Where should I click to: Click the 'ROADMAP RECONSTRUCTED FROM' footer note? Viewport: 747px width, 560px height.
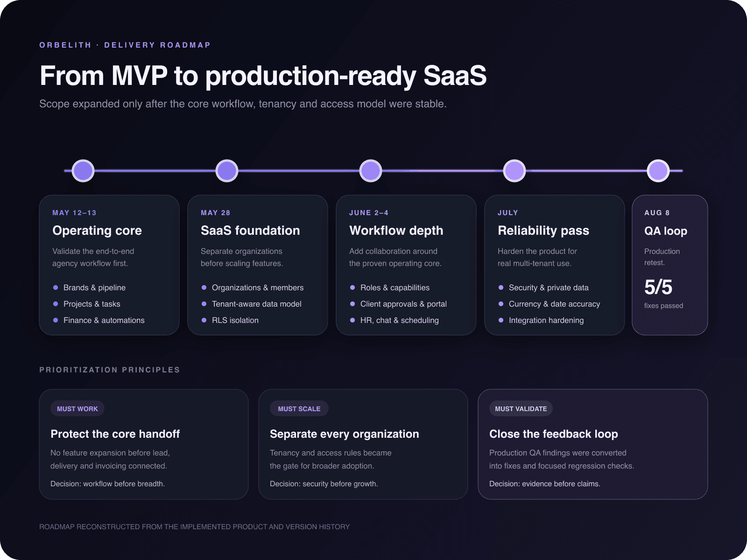[194, 527]
